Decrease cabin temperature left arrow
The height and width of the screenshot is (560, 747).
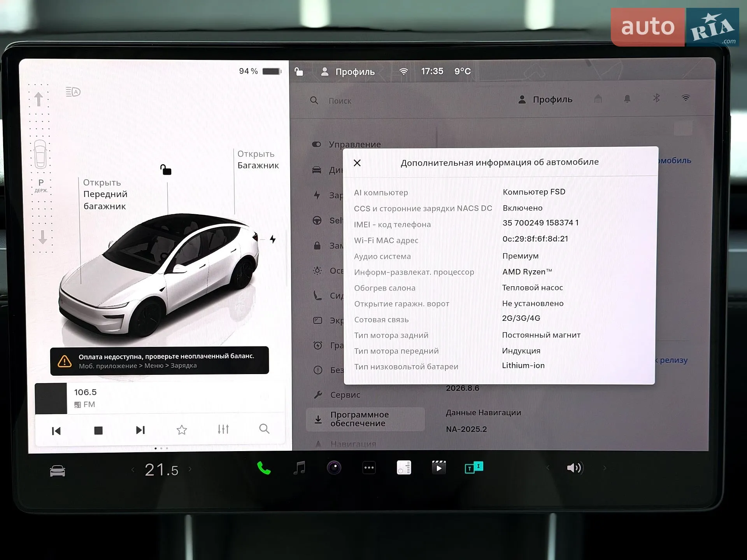coord(133,470)
